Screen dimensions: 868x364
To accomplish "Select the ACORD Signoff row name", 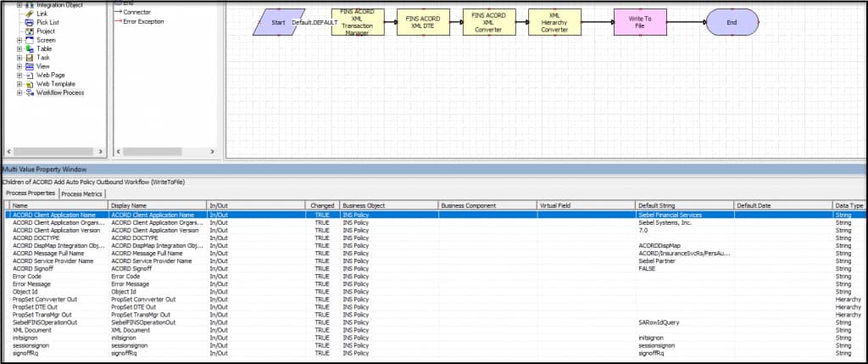I will tap(31, 269).
